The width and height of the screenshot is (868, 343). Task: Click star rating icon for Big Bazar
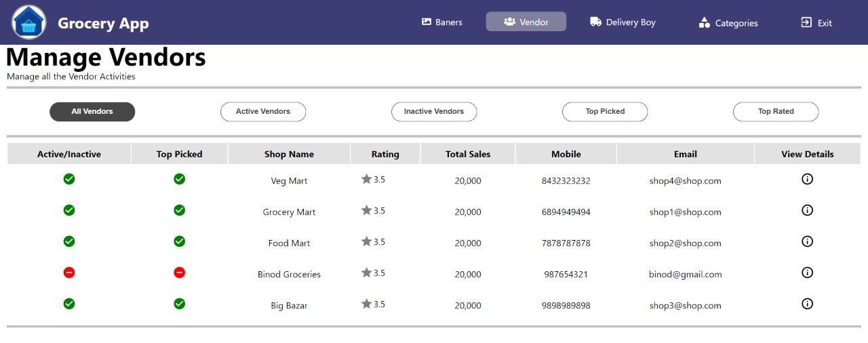367,304
